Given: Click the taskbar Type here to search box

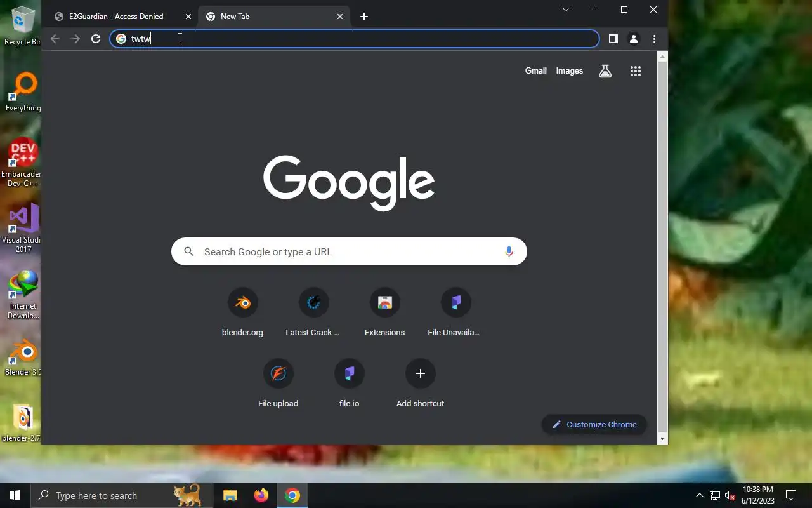Looking at the screenshot, I should pyautogui.click(x=122, y=495).
